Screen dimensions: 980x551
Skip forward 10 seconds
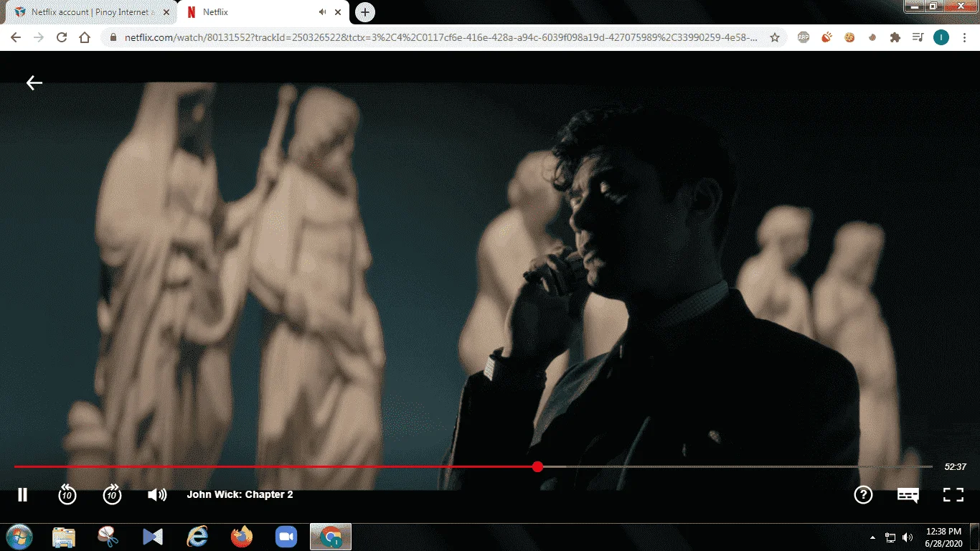[x=112, y=494]
